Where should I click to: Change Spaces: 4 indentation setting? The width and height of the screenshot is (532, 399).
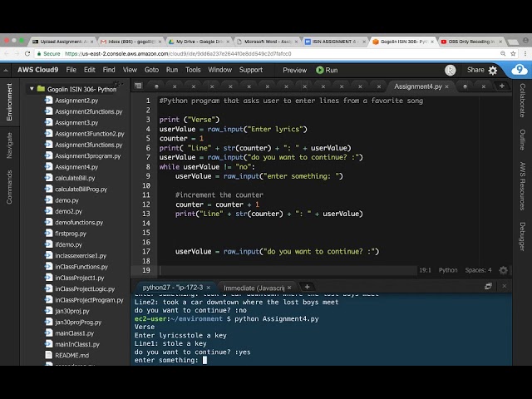coord(478,270)
